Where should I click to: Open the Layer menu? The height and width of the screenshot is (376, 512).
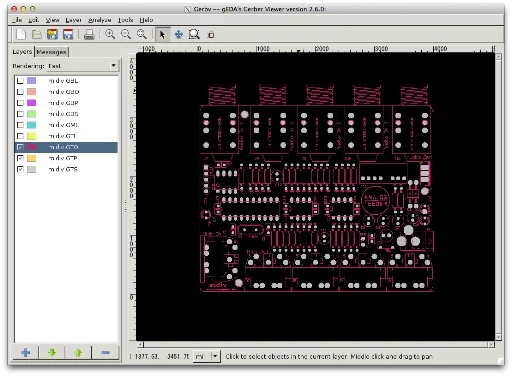(73, 20)
